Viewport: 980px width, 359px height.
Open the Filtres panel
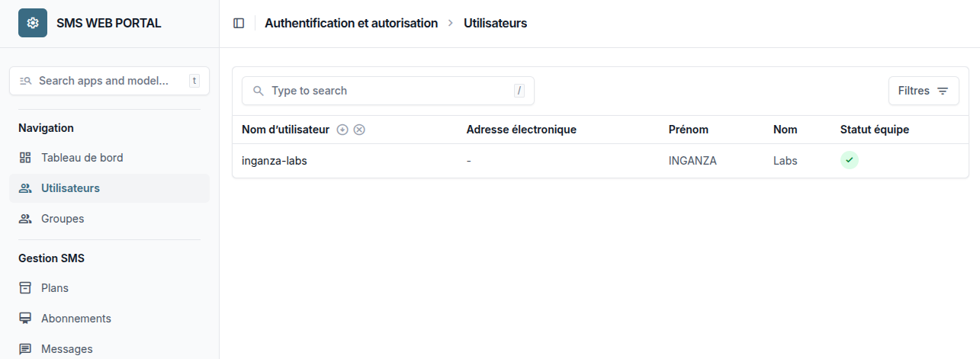click(924, 91)
